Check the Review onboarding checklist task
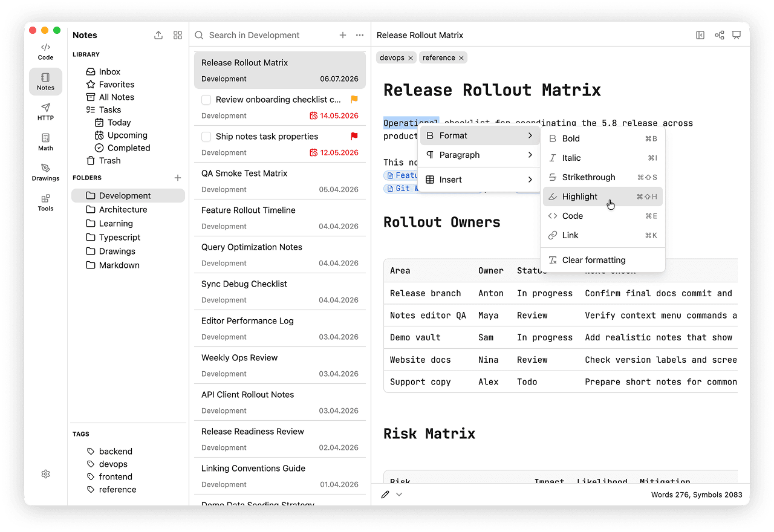Screen dimensions: 774x532 point(206,100)
